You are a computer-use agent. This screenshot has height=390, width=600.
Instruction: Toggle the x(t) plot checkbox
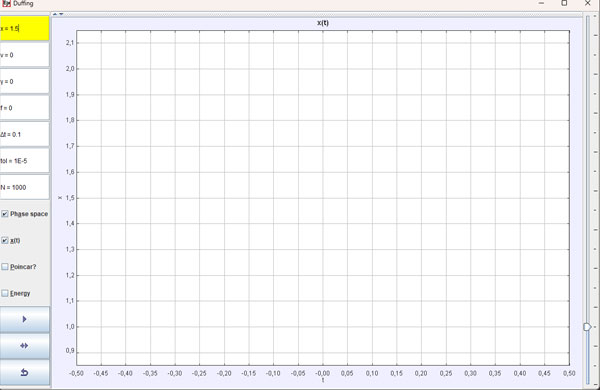[x=5, y=240]
